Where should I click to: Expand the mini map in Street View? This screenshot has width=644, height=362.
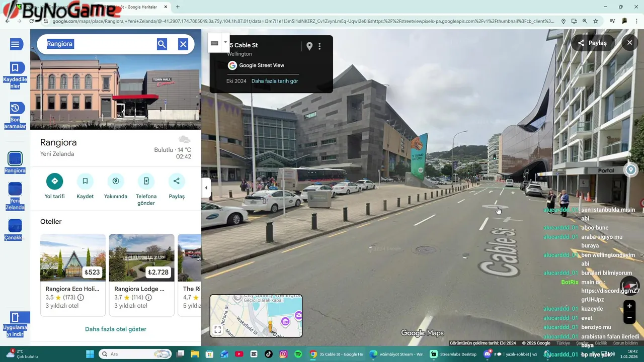point(217,330)
